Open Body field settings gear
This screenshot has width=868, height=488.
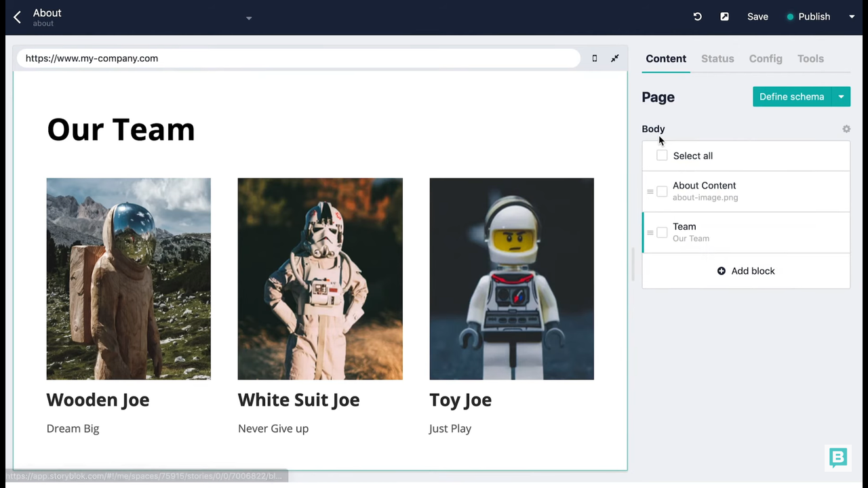(846, 129)
